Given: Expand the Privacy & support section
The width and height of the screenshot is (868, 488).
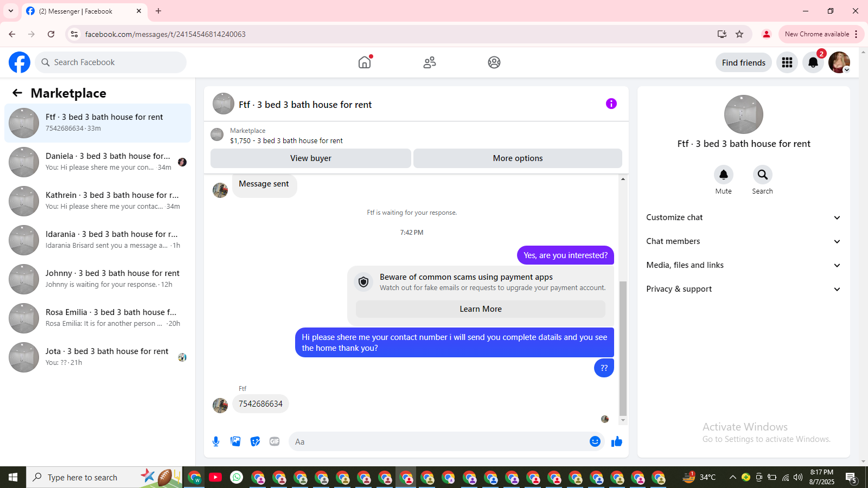Looking at the screenshot, I should point(744,289).
